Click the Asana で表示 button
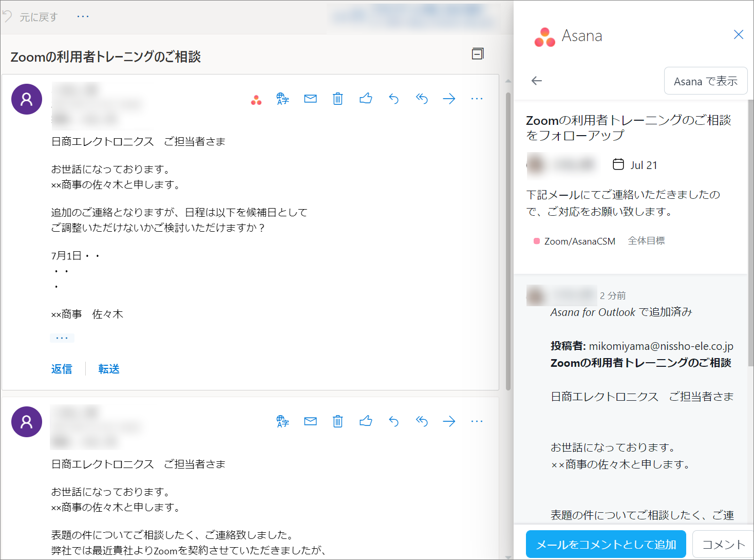Screen dimensions: 754x560 [x=706, y=81]
